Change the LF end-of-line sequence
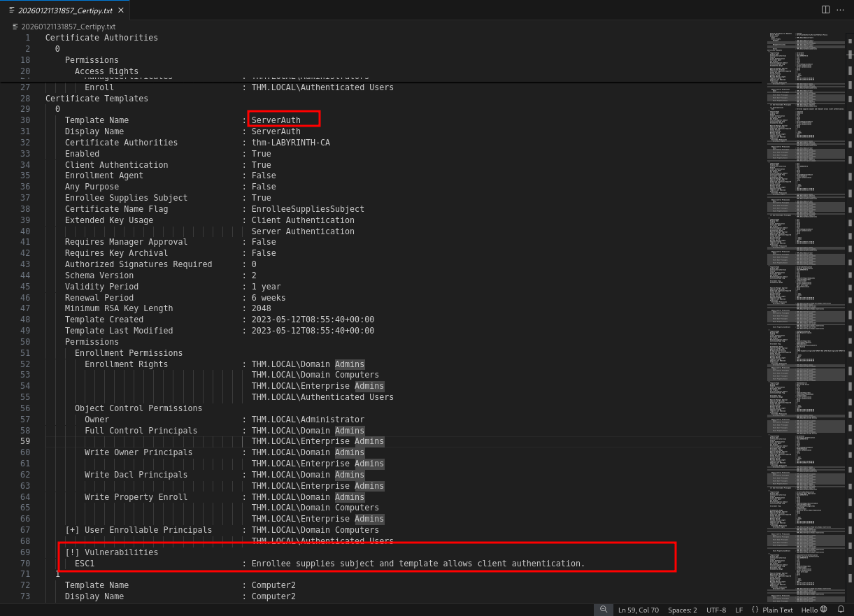The image size is (854, 616). pos(739,610)
